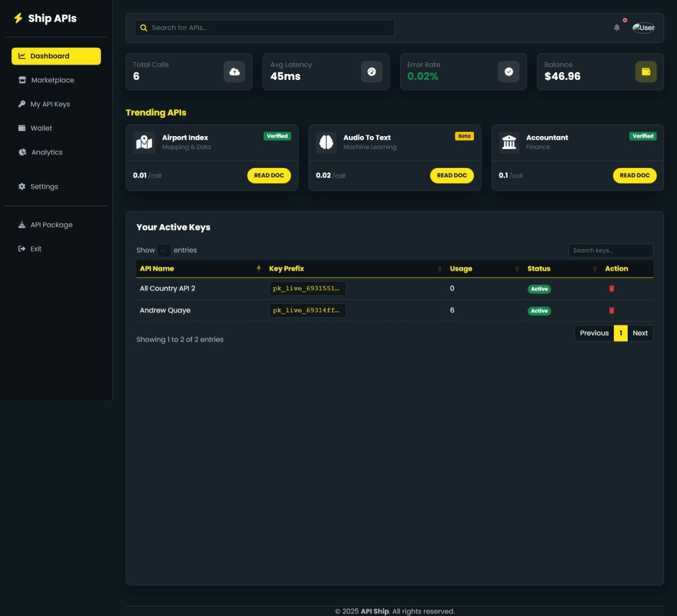Image resolution: width=677 pixels, height=616 pixels.
Task: Select page 1 in pagination
Action: coord(621,333)
